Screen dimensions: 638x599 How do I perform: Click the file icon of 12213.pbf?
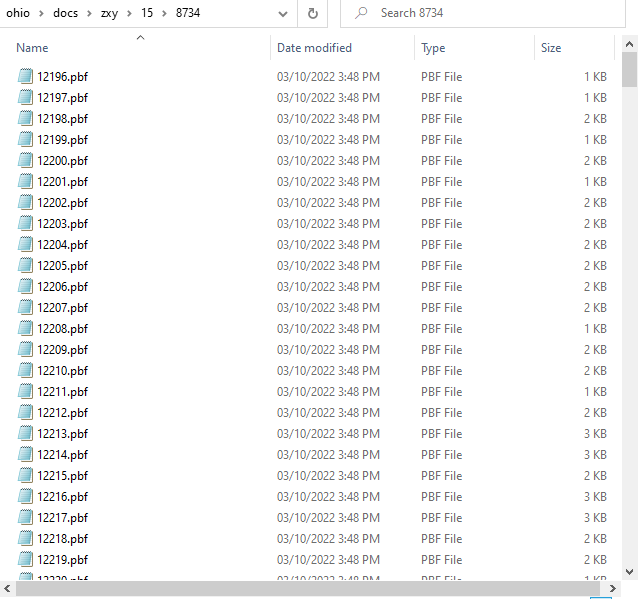(25, 433)
